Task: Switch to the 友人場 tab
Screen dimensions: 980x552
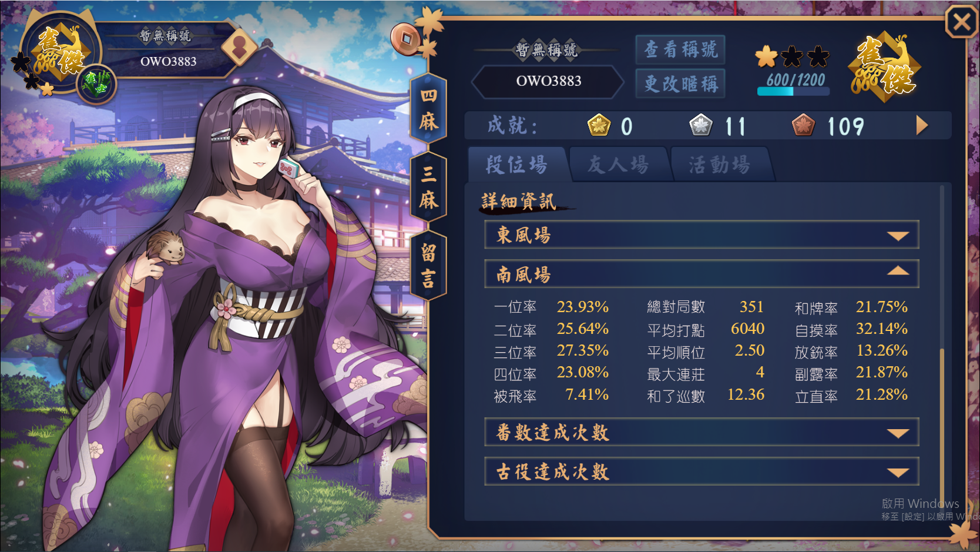Action: (x=619, y=165)
